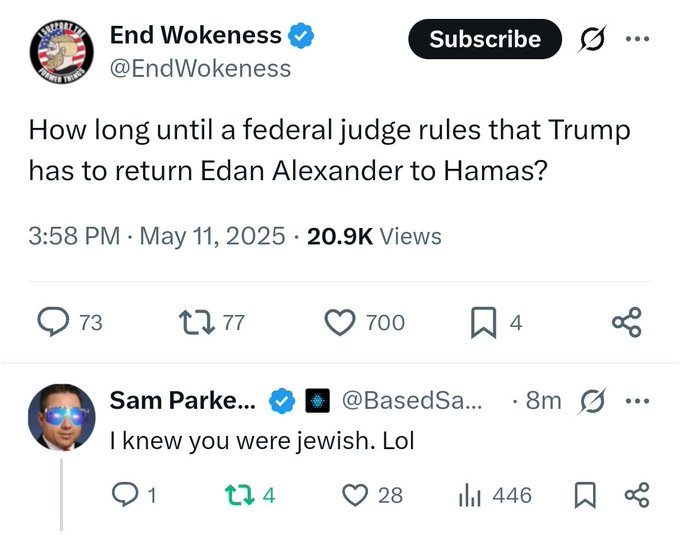The height and width of the screenshot is (543, 680).
Task: Open main post's three-dot more menu
Action: (636, 39)
